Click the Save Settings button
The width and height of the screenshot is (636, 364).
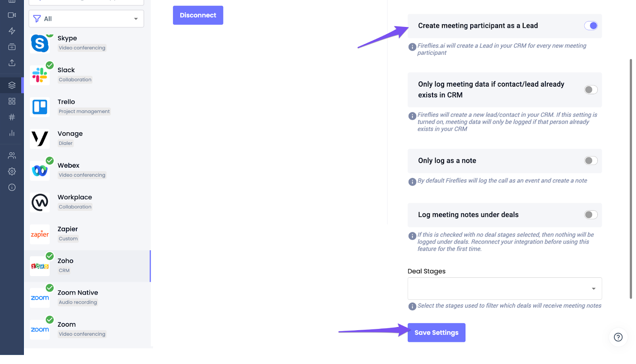click(436, 333)
